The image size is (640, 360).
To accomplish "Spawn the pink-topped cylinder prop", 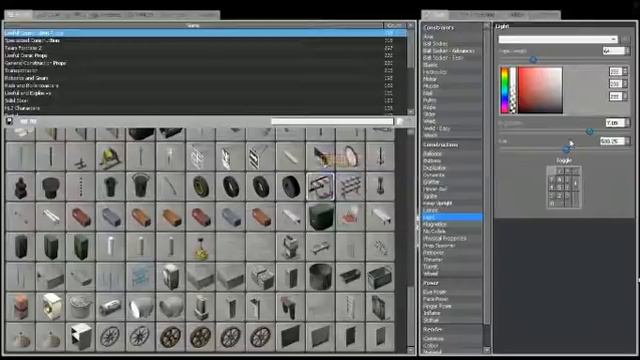I will point(20,307).
